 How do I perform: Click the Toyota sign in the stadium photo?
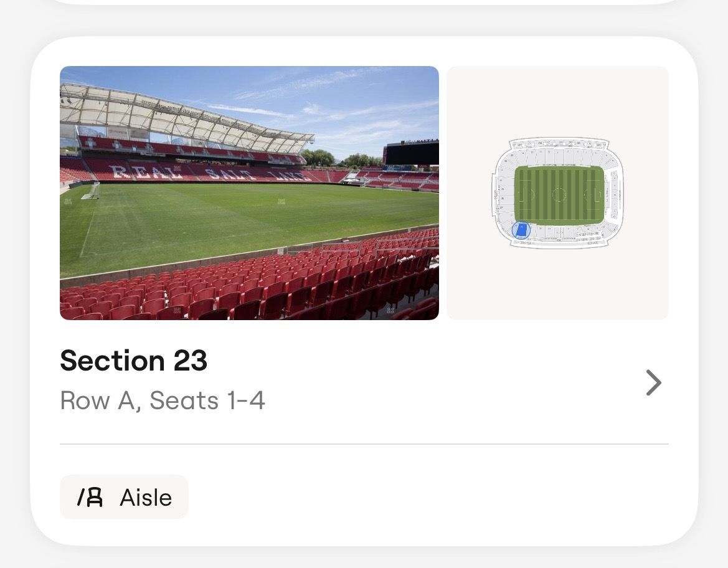118,133
